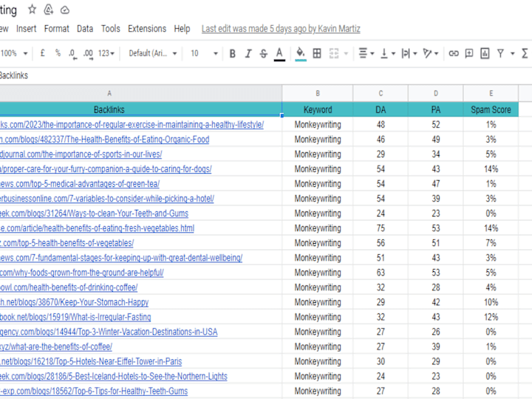
Task: Open the zoom 100% dropdown
Action: point(14,53)
